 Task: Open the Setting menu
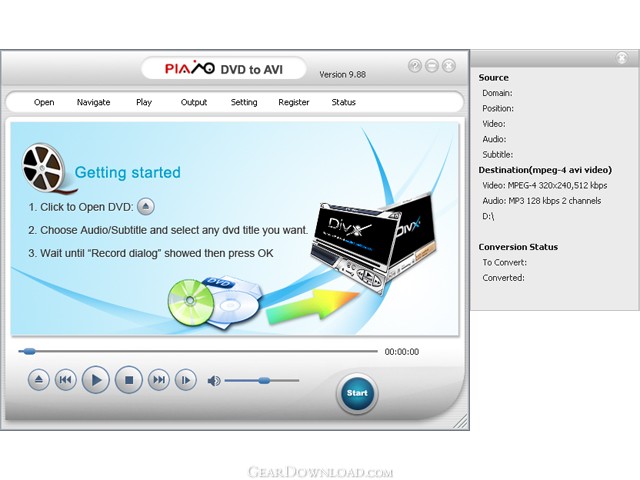244,102
